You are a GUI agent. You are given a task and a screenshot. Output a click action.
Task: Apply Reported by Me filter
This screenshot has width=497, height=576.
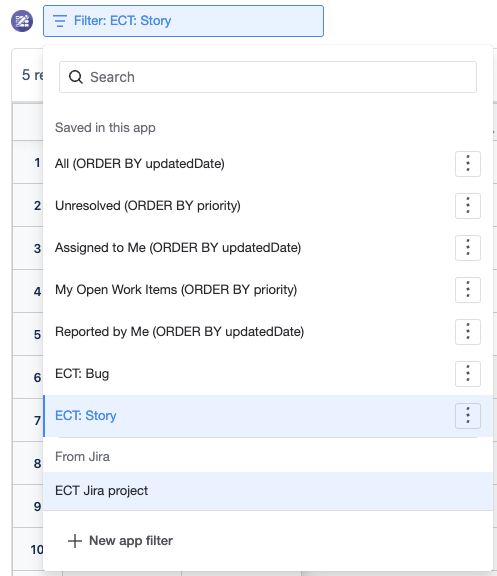pos(179,332)
